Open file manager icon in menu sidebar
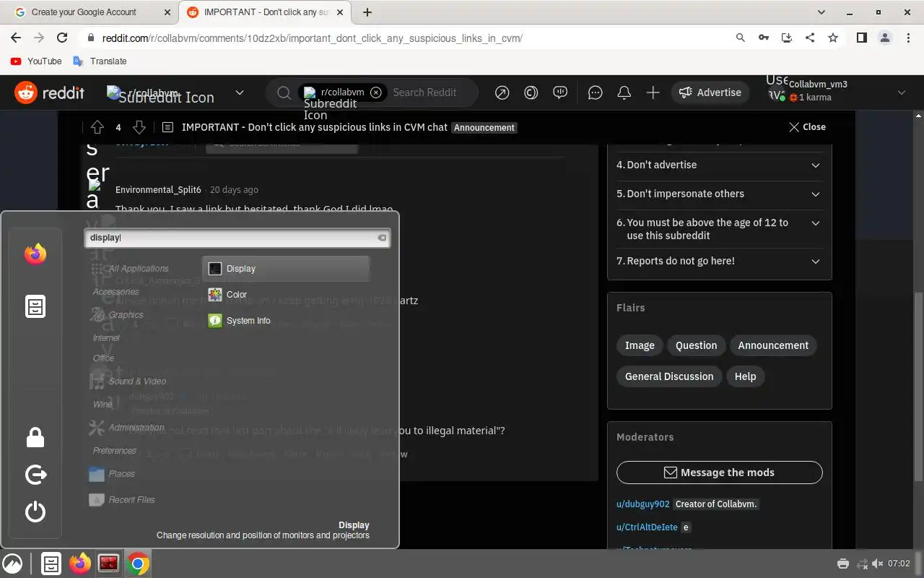 point(35,306)
